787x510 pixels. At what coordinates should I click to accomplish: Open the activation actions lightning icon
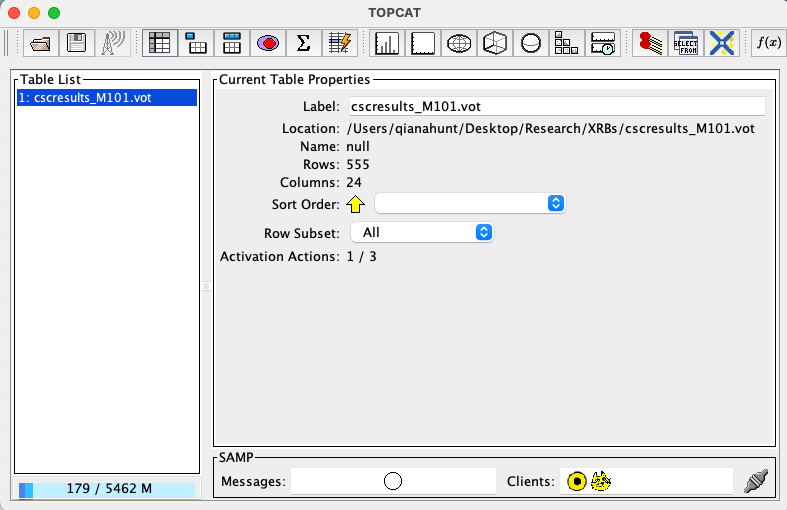click(340, 44)
